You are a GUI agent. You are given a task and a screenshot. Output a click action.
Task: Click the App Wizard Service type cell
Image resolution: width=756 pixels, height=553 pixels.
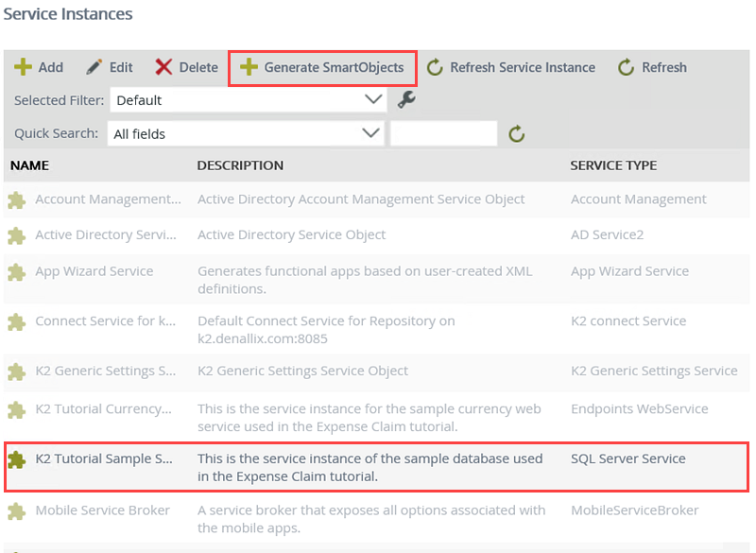pos(629,271)
